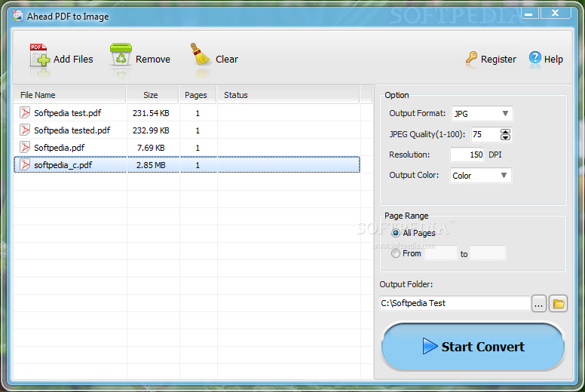Click the Clear broom icon
Screen dimensions: 585x392
(200, 54)
